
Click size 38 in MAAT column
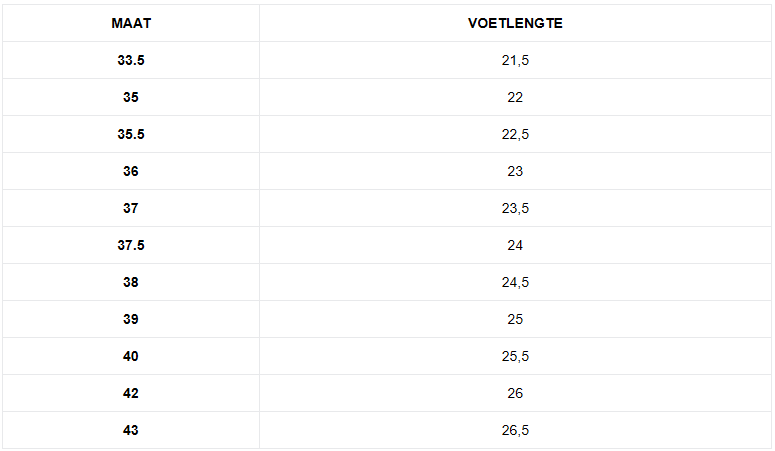(x=131, y=282)
